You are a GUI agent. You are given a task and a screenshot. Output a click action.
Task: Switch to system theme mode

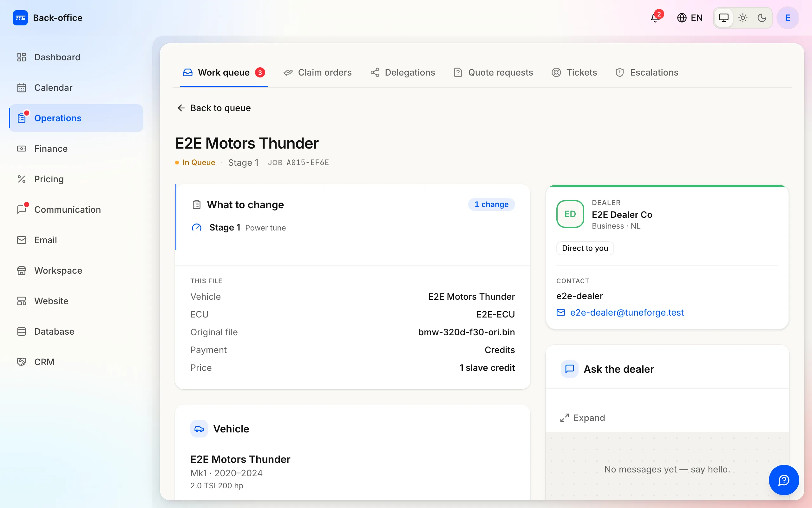tap(724, 18)
